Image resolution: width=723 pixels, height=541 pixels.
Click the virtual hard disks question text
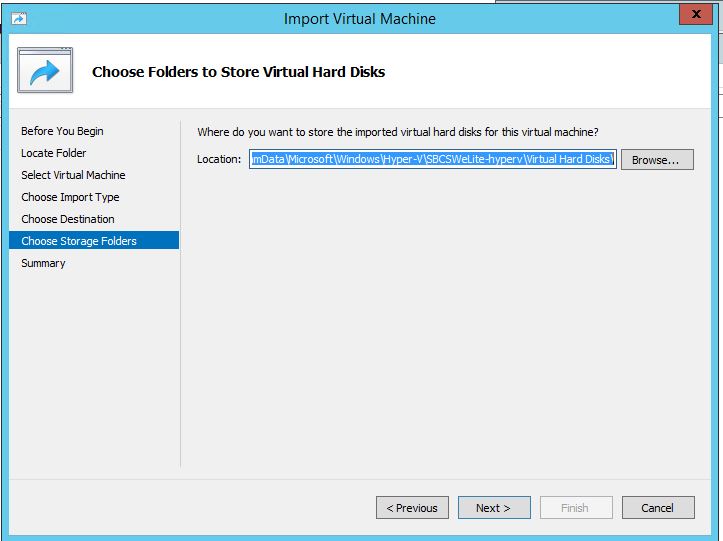pyautogui.click(x=397, y=132)
